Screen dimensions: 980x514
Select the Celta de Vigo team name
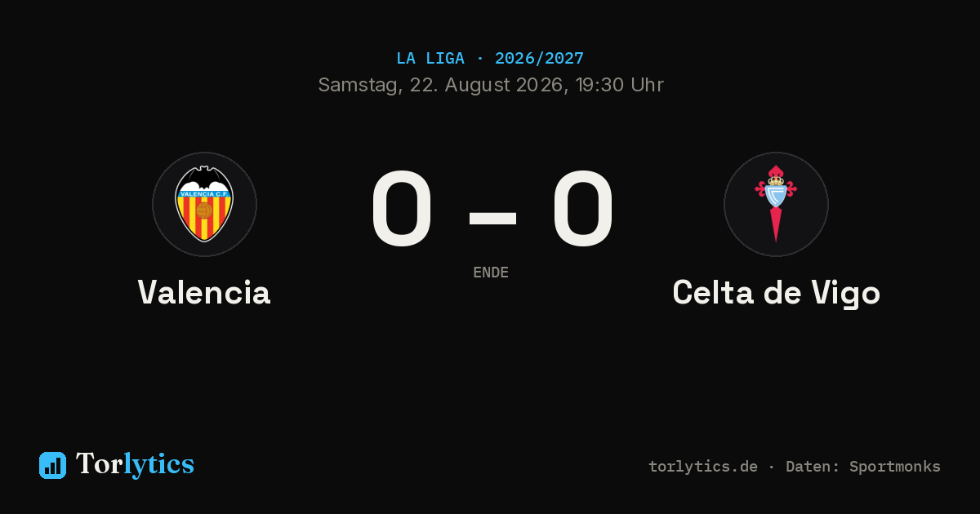click(776, 293)
